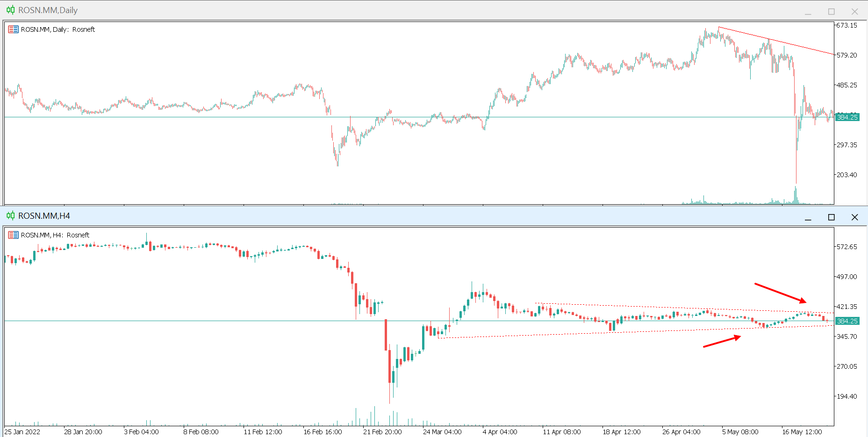
Task: Select the upper dashed red channel line on H4
Action: pos(684,308)
